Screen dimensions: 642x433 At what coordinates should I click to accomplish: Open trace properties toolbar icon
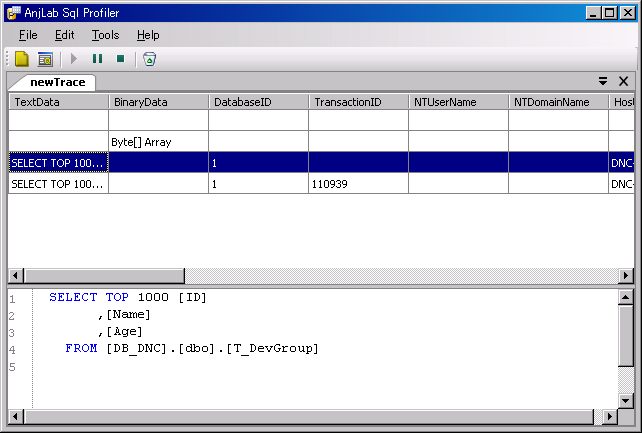point(45,59)
